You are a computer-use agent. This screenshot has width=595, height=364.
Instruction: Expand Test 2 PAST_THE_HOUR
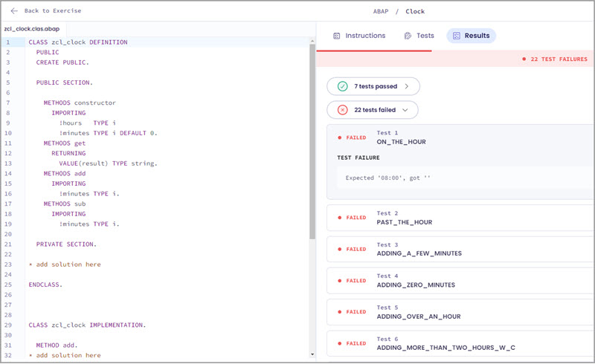click(461, 218)
